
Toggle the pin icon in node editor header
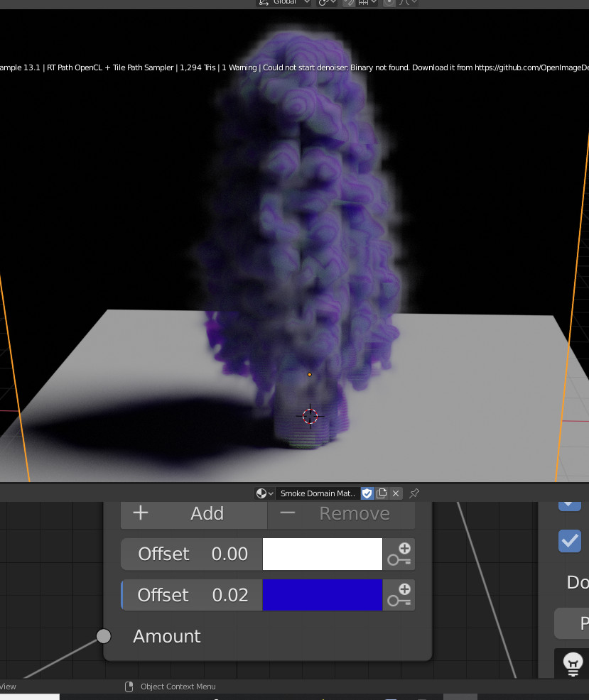[x=414, y=493]
